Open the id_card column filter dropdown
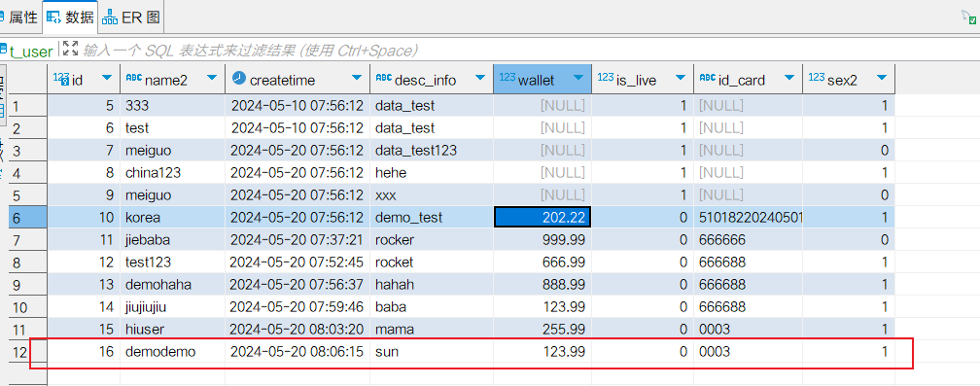Screen dimensions: 980x386 789,78
